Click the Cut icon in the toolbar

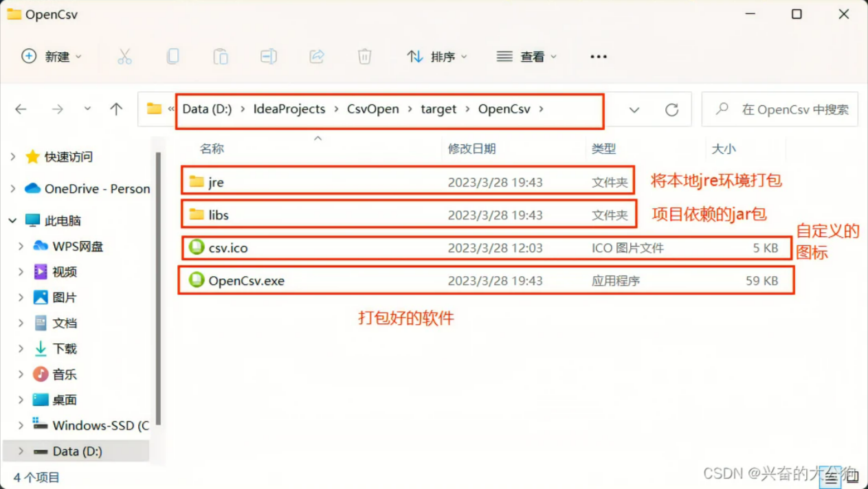coord(124,56)
